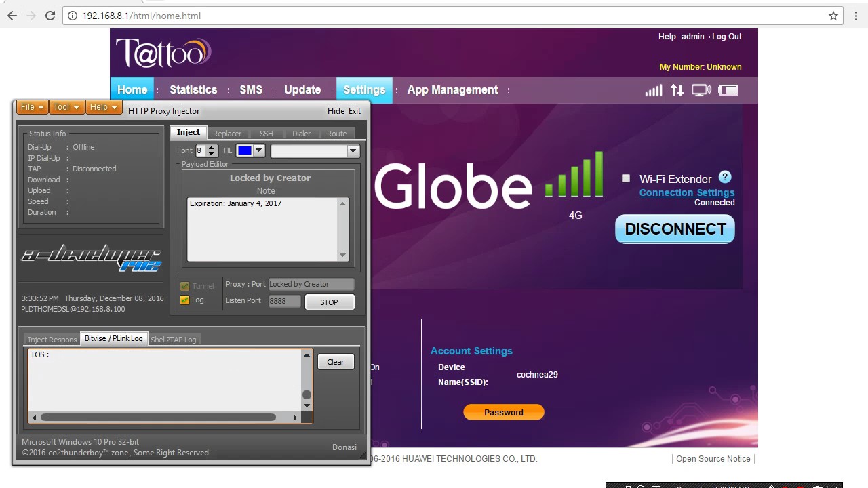Viewport: 868px width, 488px height.
Task: Open the Home page tab
Action: 132,89
